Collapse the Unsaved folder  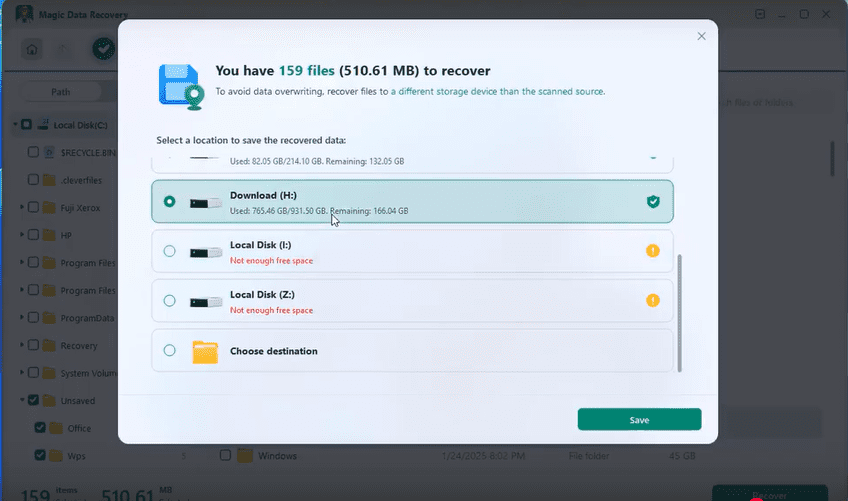22,400
